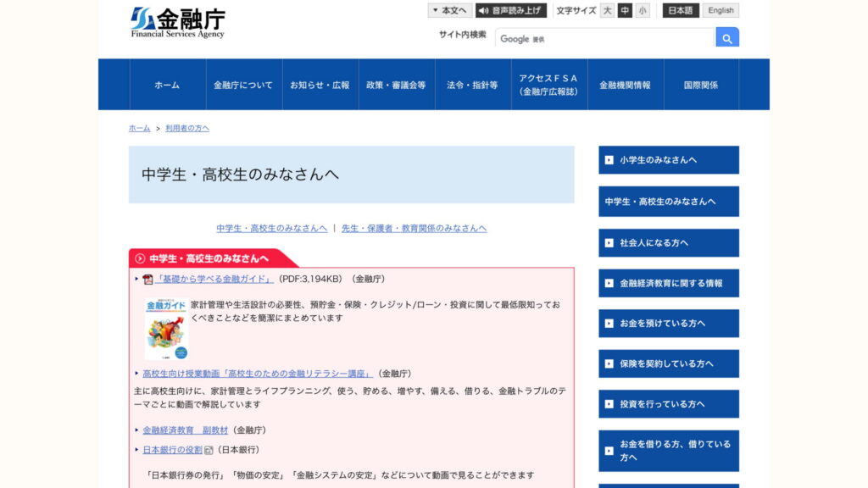Open the 国際関係 navigation tab
Viewport: 868px width, 488px height.
701,85
